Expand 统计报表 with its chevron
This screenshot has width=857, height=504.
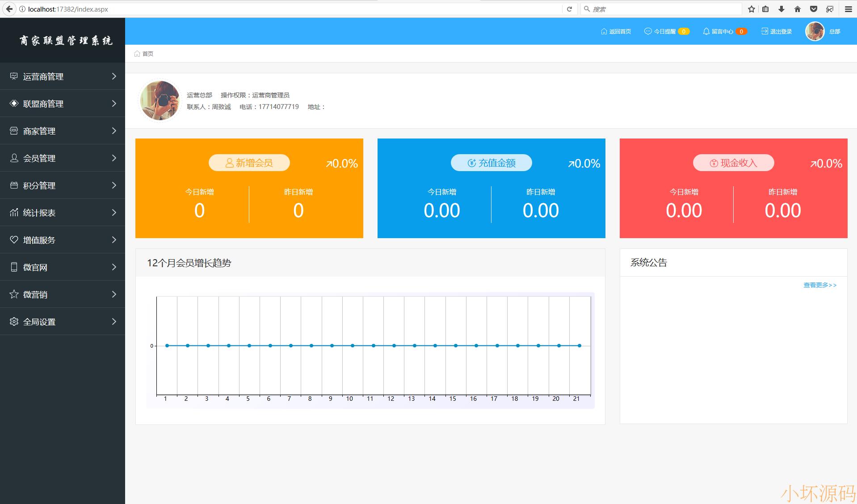114,213
